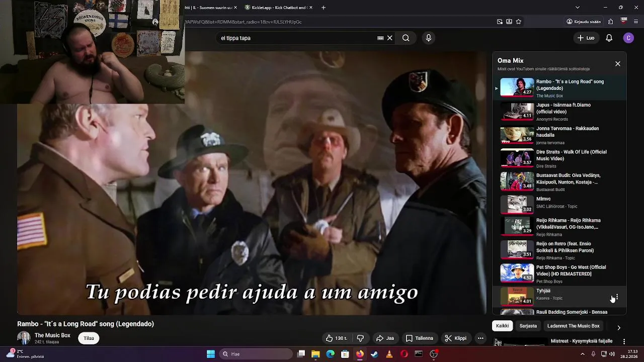Click the taskbar volume speaker icon
Screen dimensions: 644x362
(x=612, y=354)
